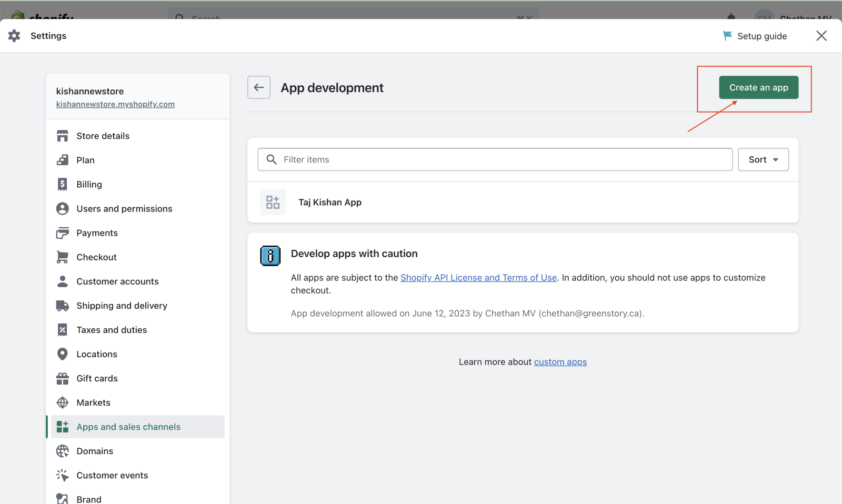Click the Create an app button
The width and height of the screenshot is (842, 504).
[x=758, y=87]
